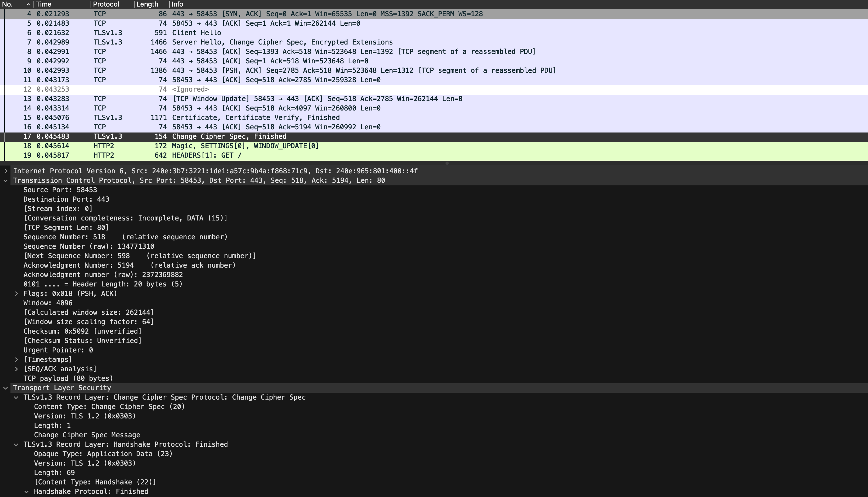Select Urgent Pointer: 0 line
868x497 pixels.
(x=58, y=350)
